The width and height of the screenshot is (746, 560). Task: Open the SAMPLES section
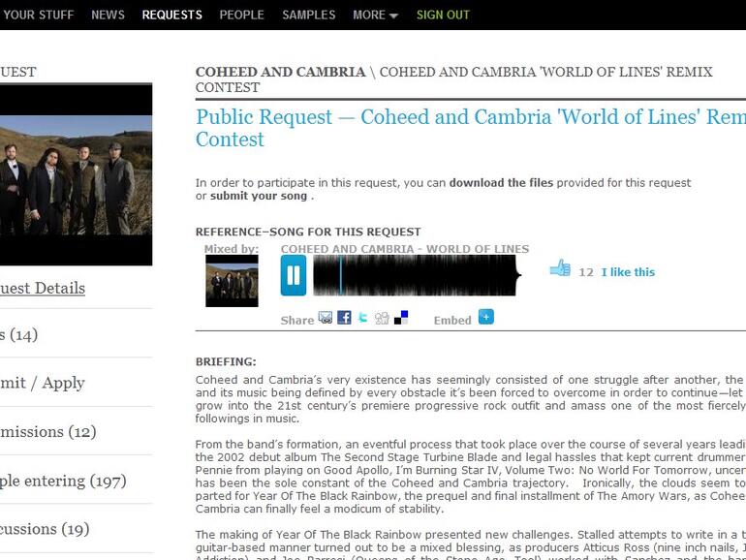309,15
